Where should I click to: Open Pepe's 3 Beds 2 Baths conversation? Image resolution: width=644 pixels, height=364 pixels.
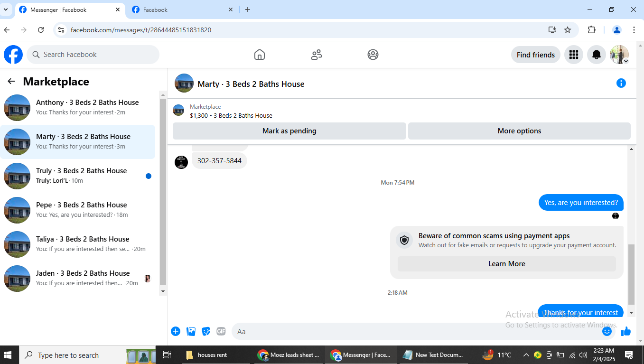(78, 210)
